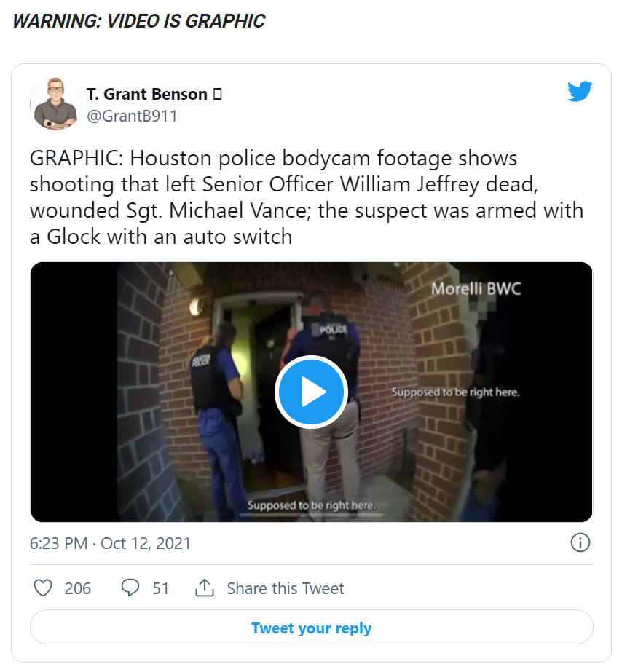
Task: Click the tweet text about Houston police
Action: coord(307,197)
